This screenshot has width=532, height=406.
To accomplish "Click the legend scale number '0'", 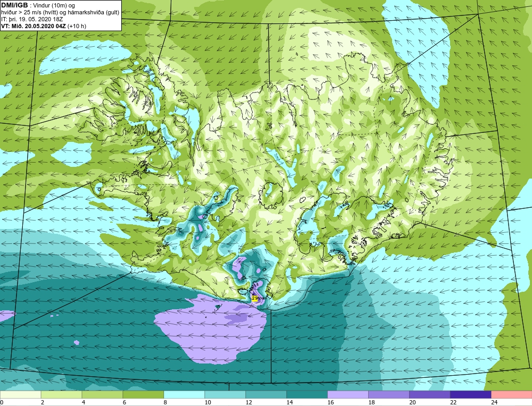I will tap(2, 403).
